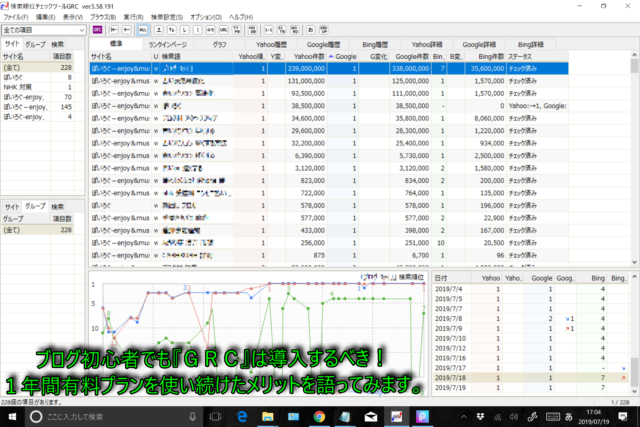Viewport: 640px width, 427px height.
Task: Open the ブラウズ(B) menu
Action: pos(103,17)
